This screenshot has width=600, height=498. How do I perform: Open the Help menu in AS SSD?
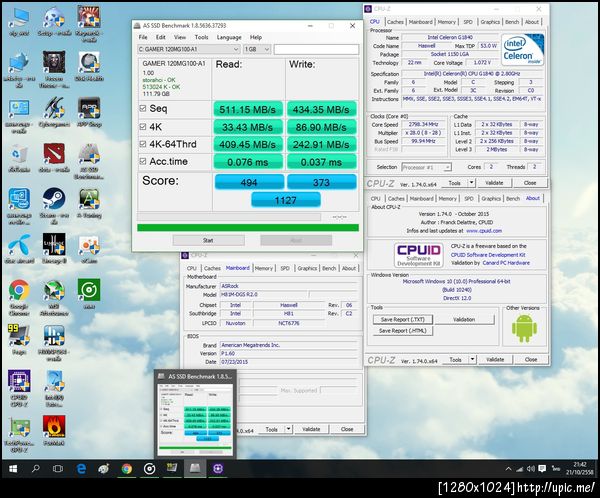click(x=256, y=37)
